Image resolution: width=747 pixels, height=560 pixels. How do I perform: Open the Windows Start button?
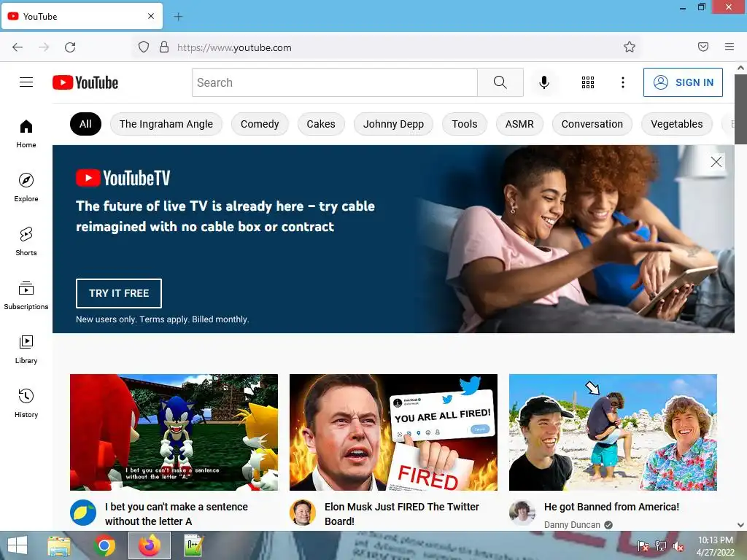pyautogui.click(x=18, y=545)
